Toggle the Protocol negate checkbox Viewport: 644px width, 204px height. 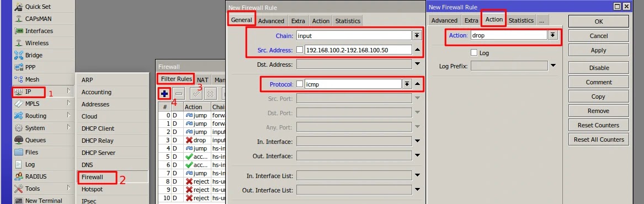point(300,84)
